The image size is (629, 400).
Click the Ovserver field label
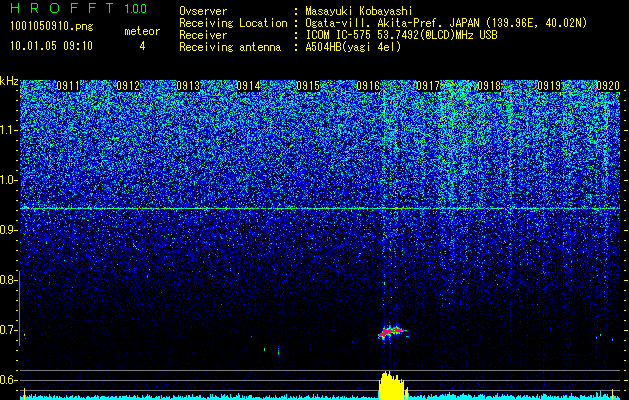click(x=203, y=11)
